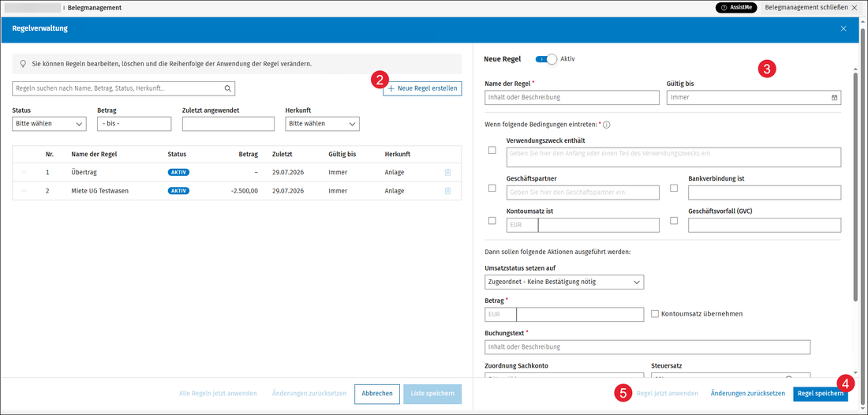Click the AKTIV badge of Übertrag

[x=179, y=173]
